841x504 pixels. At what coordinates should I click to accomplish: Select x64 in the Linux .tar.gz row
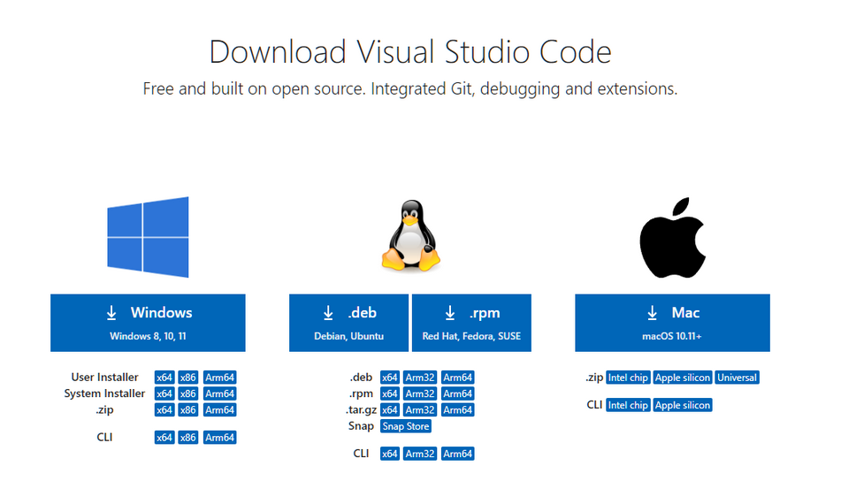(x=390, y=410)
